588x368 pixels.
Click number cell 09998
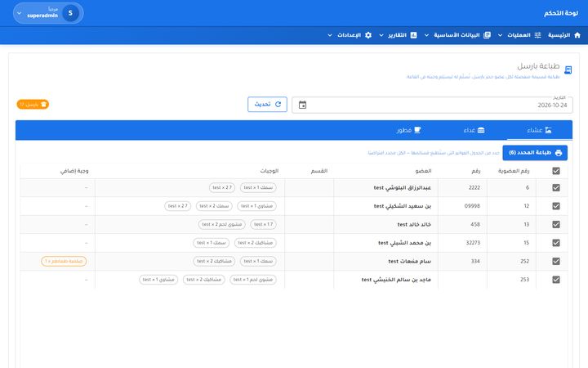point(472,206)
